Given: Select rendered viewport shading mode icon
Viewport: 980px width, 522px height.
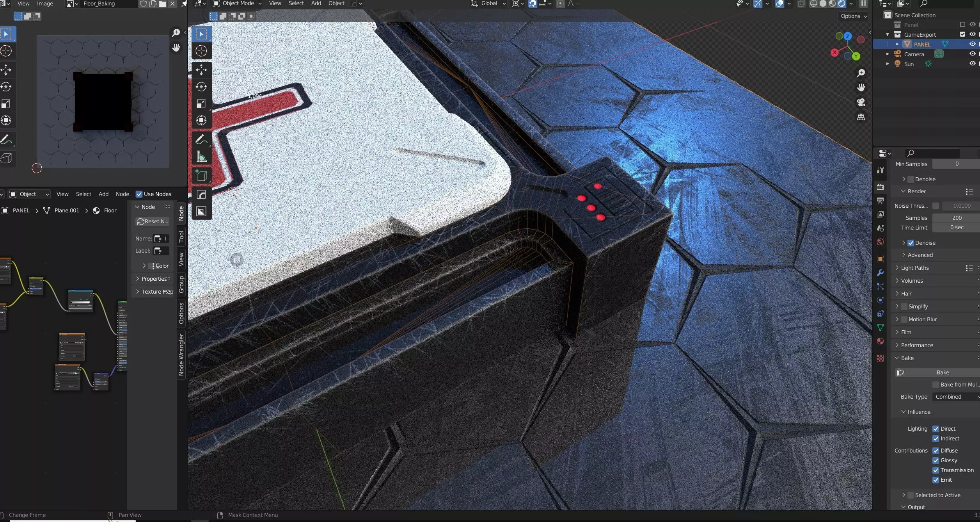Looking at the screenshot, I should [x=842, y=4].
